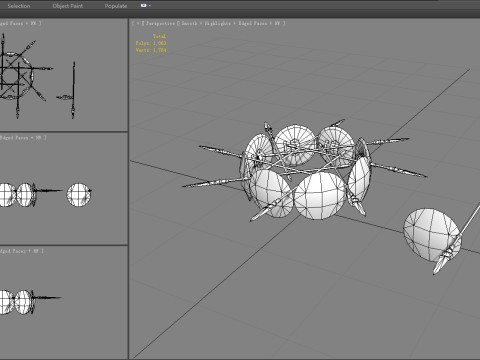480x360 pixels.
Task: Click the Verts count statistic text
Action: pos(151,50)
